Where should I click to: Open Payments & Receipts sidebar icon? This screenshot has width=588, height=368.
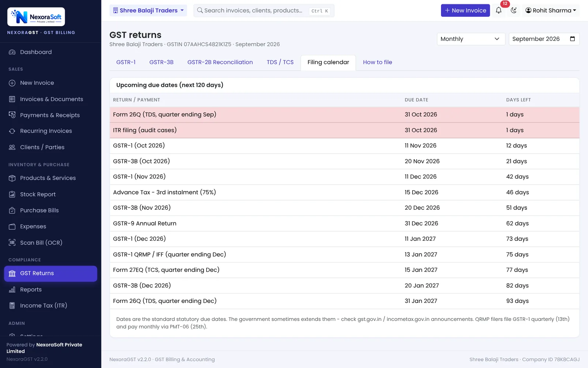tap(12, 115)
